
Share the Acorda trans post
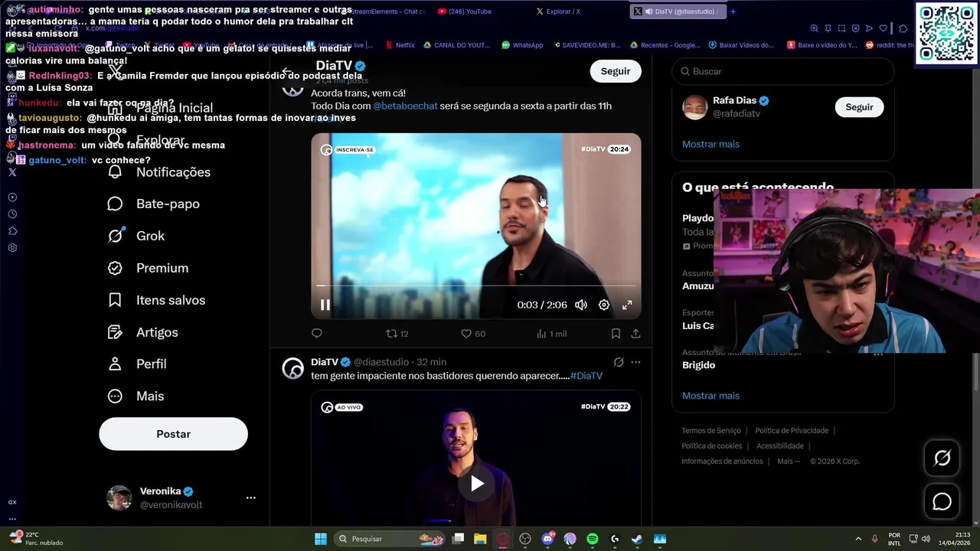pos(635,334)
